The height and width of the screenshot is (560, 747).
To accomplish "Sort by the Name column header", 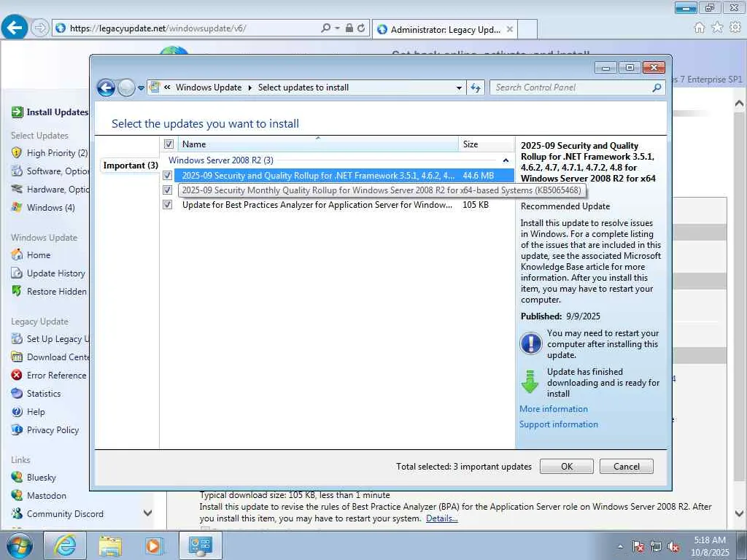I will pyautogui.click(x=318, y=144).
